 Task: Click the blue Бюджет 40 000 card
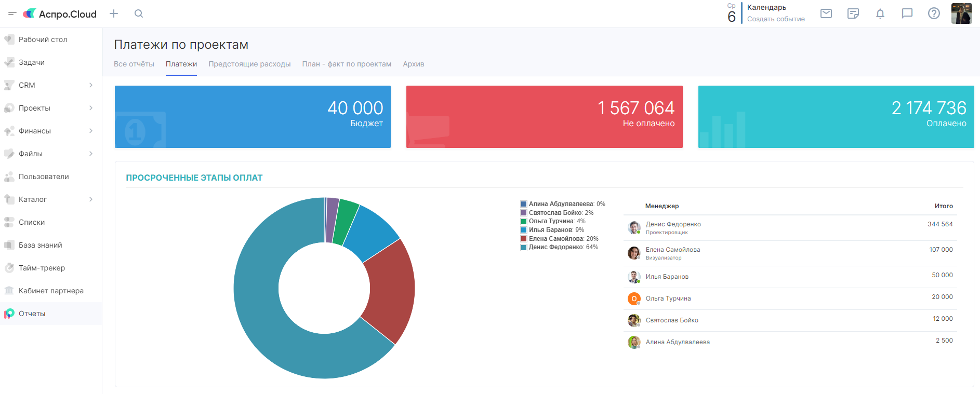point(253,117)
